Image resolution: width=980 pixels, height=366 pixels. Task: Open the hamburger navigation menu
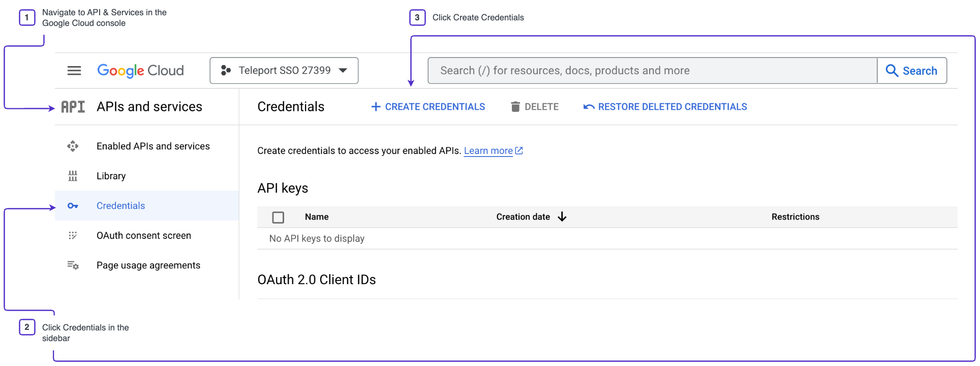pos(74,71)
